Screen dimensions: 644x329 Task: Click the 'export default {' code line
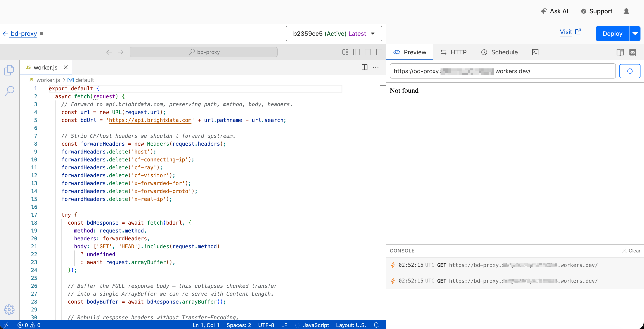pos(74,88)
